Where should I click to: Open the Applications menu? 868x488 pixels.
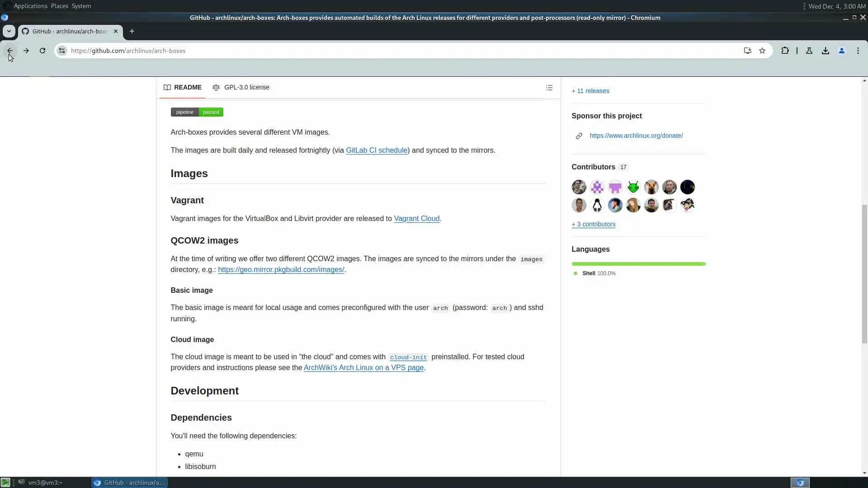coord(30,6)
